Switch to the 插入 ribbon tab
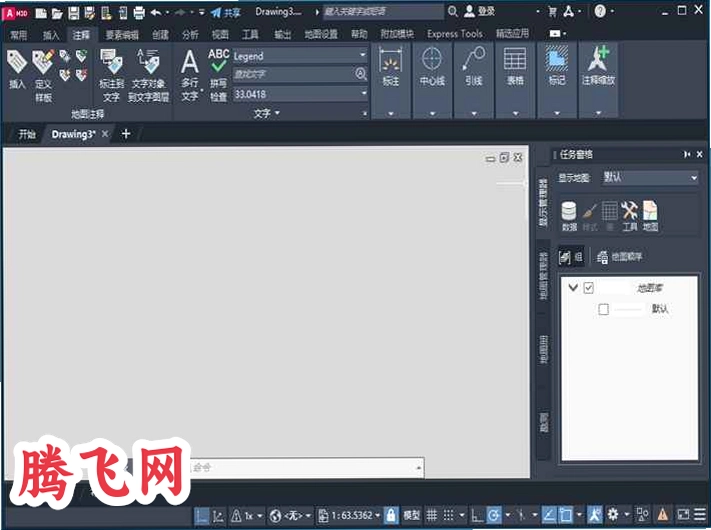 (51, 35)
